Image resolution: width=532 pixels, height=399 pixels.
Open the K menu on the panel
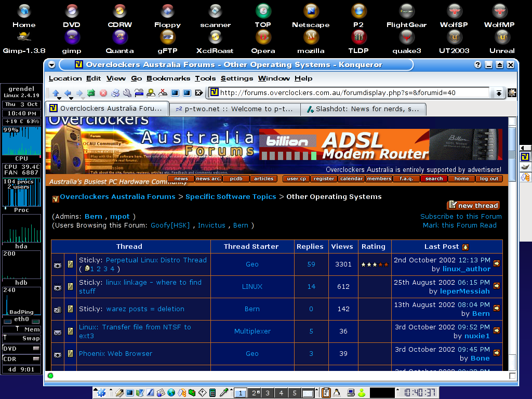[x=101, y=393]
